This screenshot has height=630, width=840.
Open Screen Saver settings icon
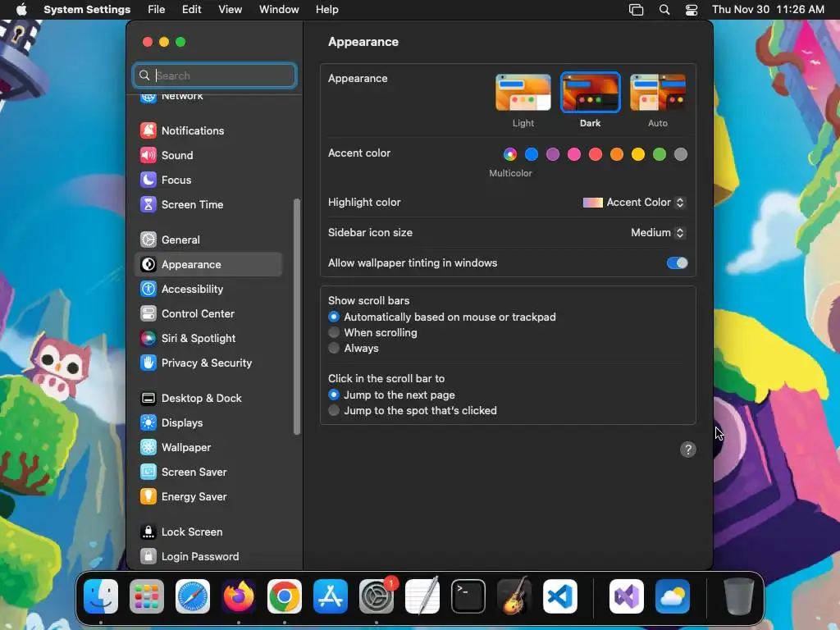point(148,472)
